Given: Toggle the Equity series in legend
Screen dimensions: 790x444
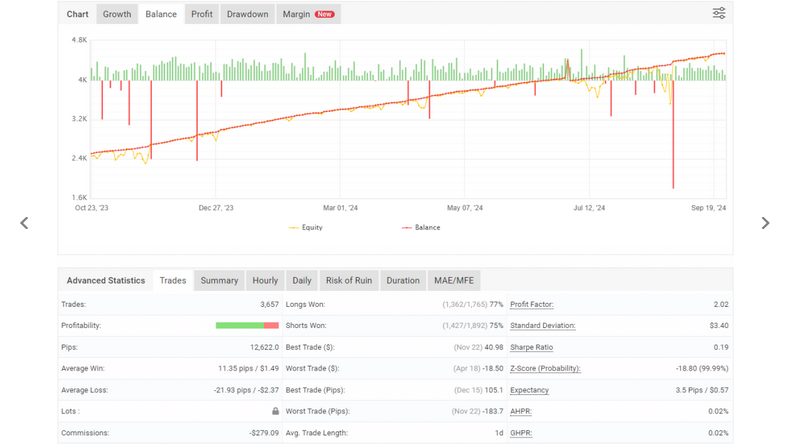Looking at the screenshot, I should (x=305, y=228).
